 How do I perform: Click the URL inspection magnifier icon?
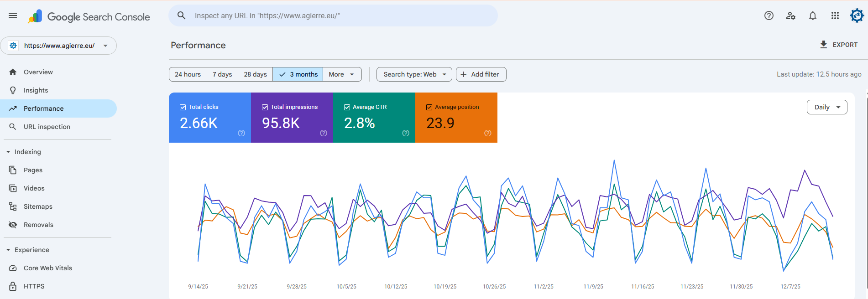13,127
